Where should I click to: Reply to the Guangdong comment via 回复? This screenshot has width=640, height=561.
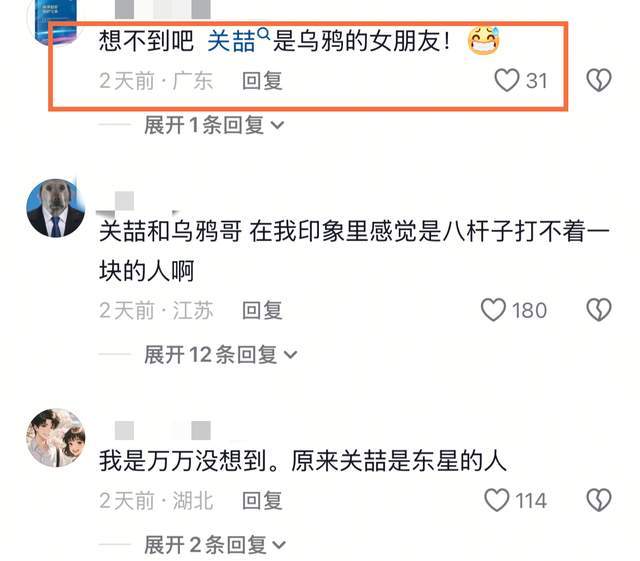click(x=262, y=80)
